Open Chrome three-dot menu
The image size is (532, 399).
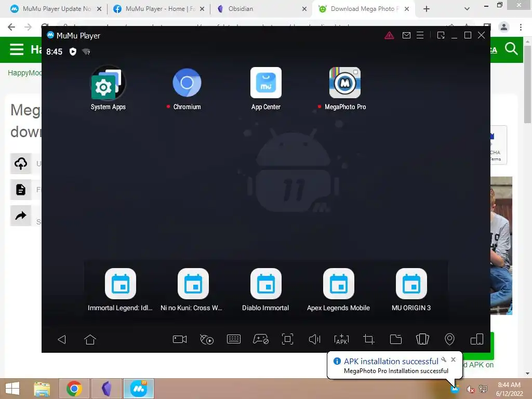tap(521, 27)
